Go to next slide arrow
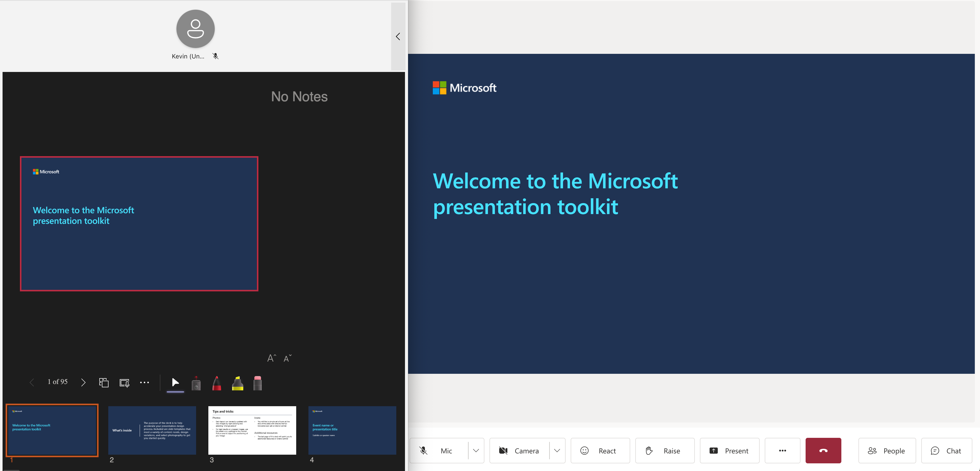The width and height of the screenshot is (980, 471). (83, 382)
